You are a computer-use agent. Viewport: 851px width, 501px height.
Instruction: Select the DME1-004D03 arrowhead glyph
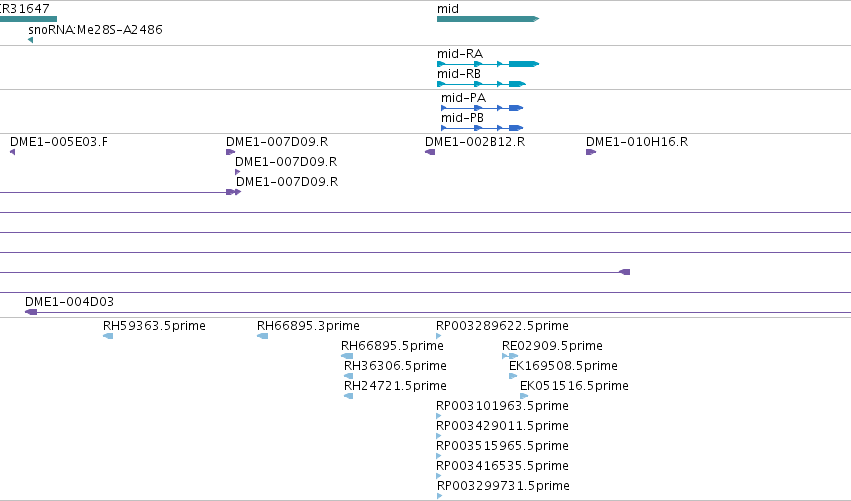(x=31, y=312)
